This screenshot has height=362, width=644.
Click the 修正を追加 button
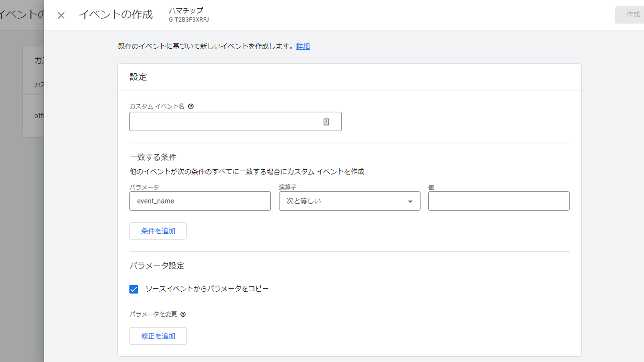[x=158, y=336]
